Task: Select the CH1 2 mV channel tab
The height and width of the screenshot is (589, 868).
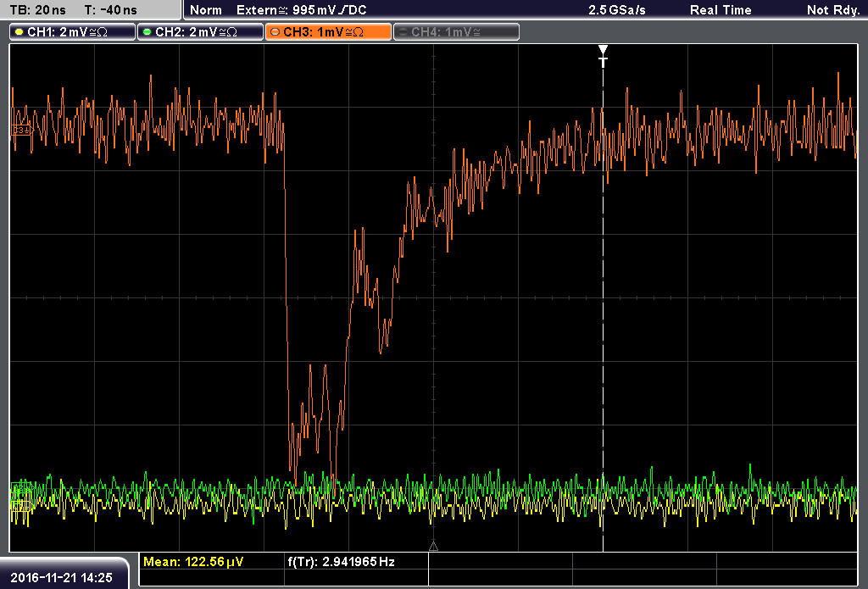Action: click(x=73, y=32)
